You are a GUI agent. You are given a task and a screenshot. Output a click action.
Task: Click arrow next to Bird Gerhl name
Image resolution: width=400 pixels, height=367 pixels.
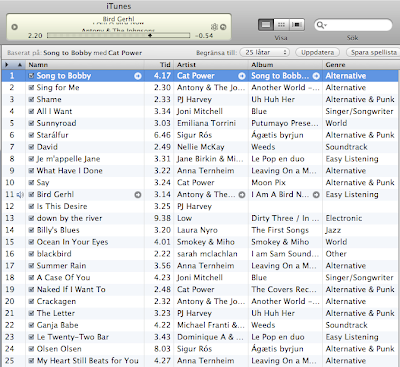pyautogui.click(x=138, y=195)
